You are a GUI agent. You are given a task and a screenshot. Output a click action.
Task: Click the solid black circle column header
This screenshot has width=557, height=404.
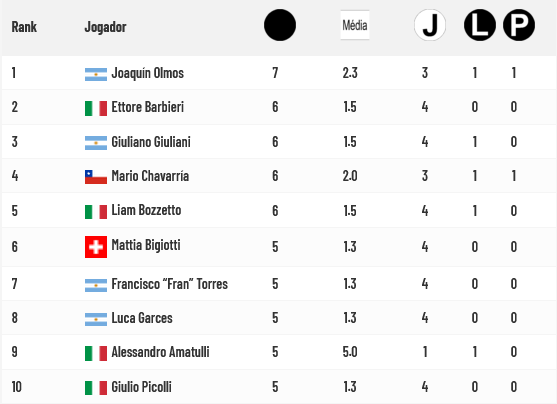click(280, 25)
